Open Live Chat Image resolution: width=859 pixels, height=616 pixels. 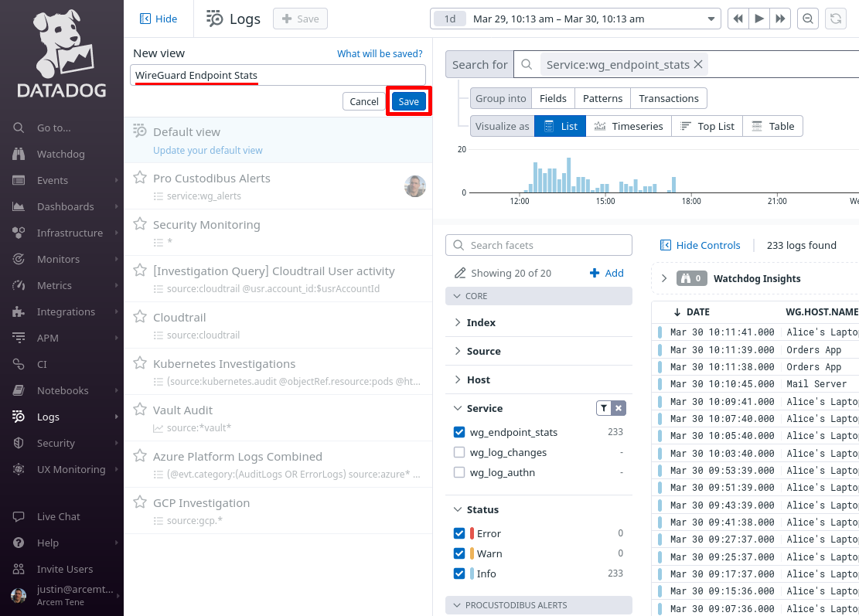coord(58,516)
